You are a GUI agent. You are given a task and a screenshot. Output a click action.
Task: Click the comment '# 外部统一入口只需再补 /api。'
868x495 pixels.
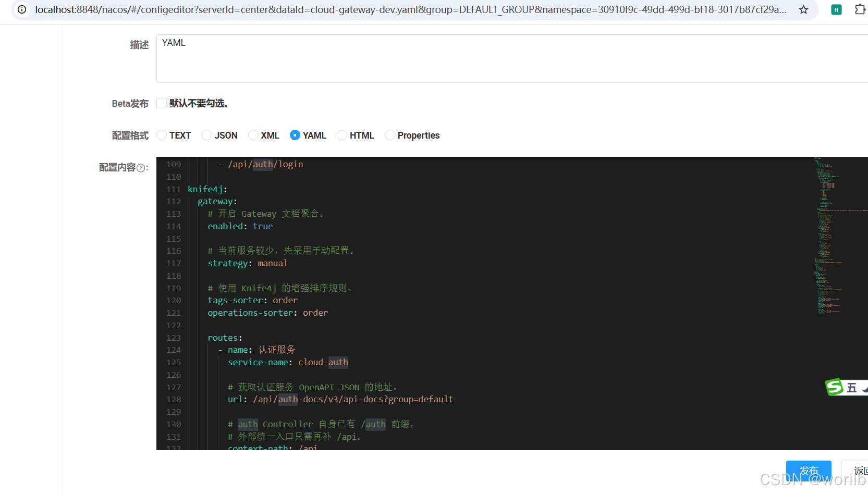coord(295,437)
